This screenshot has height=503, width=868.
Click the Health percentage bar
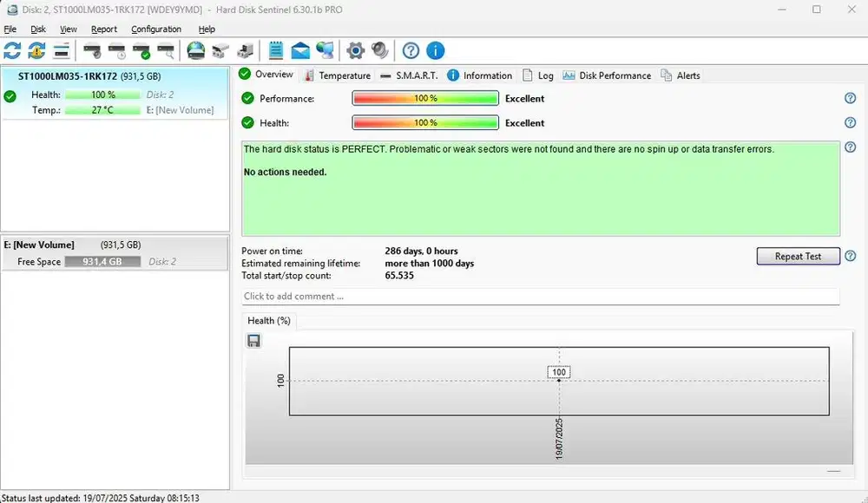(425, 123)
